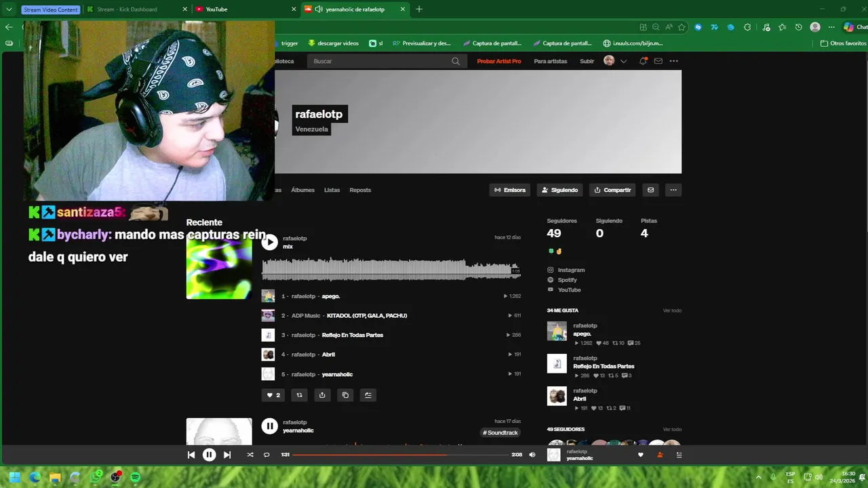
Task: Toggle follow artist icon in player bar
Action: click(x=660, y=455)
